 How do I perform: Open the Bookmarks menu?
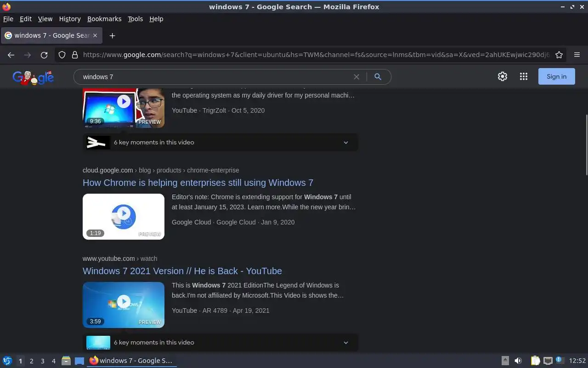point(104,19)
